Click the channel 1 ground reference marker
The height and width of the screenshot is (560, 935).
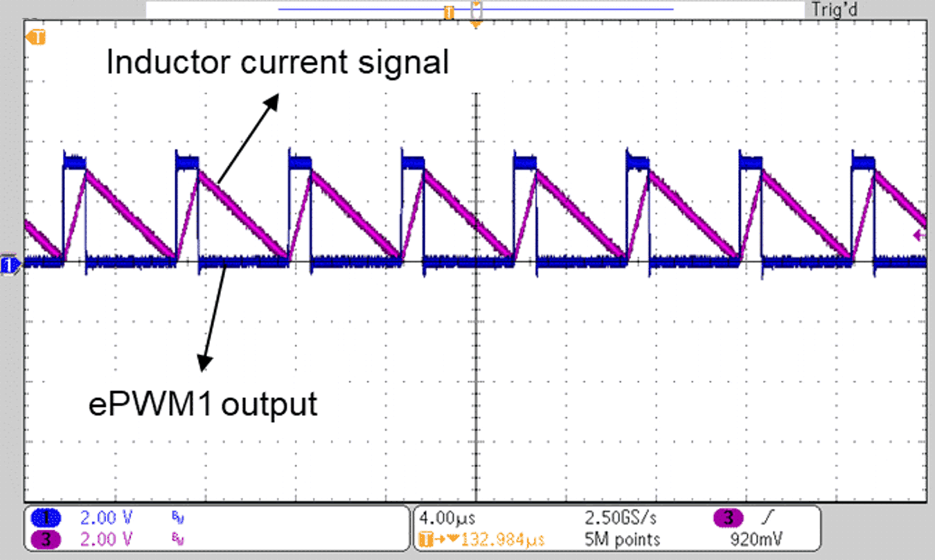point(10,264)
